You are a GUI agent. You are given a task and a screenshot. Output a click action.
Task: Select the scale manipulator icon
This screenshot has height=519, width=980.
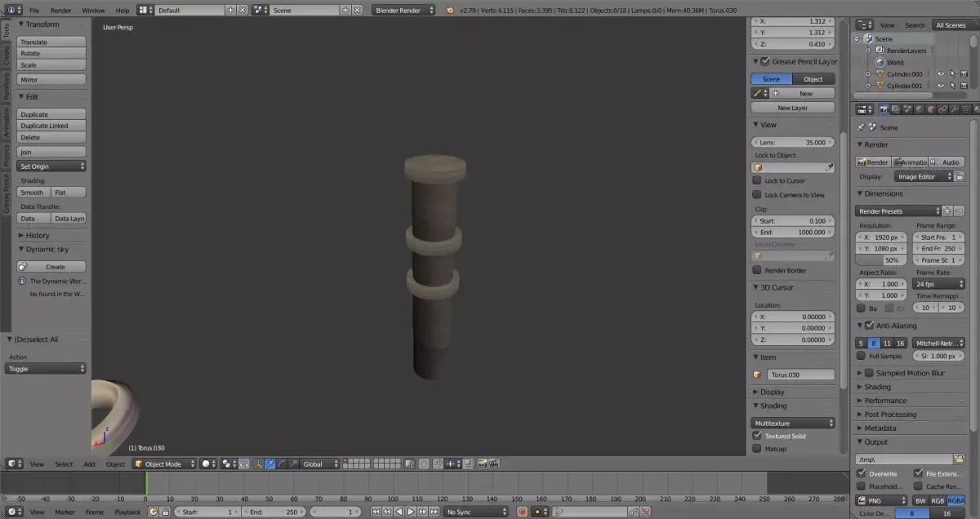pos(292,464)
